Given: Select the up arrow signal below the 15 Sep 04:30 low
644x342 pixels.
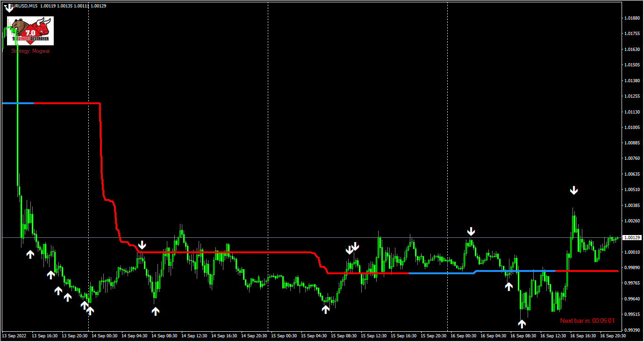Looking at the screenshot, I should 326,309.
